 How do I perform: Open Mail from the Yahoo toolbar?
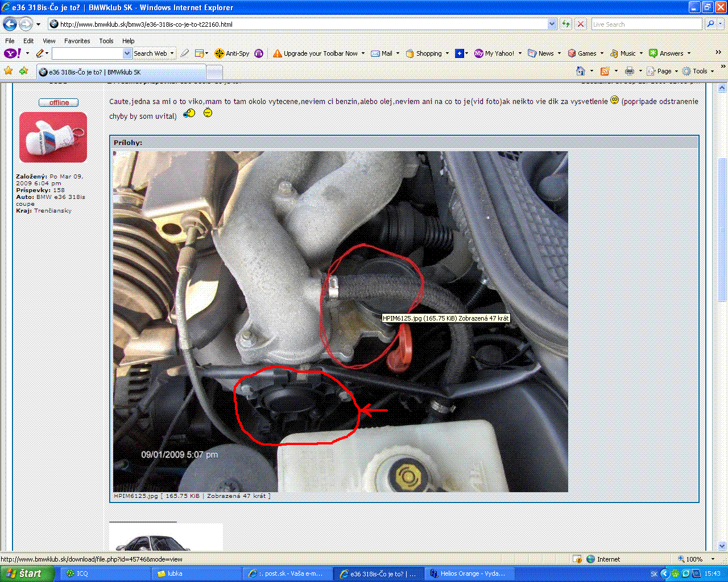(382, 53)
